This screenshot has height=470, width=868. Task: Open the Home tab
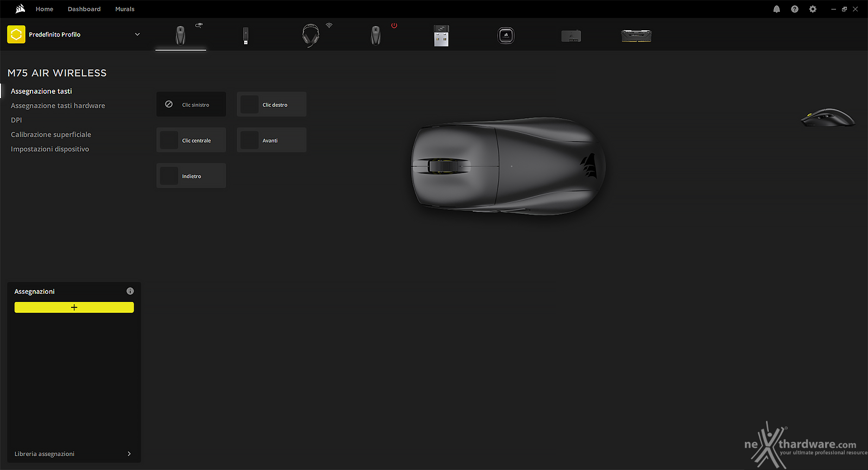(44, 9)
